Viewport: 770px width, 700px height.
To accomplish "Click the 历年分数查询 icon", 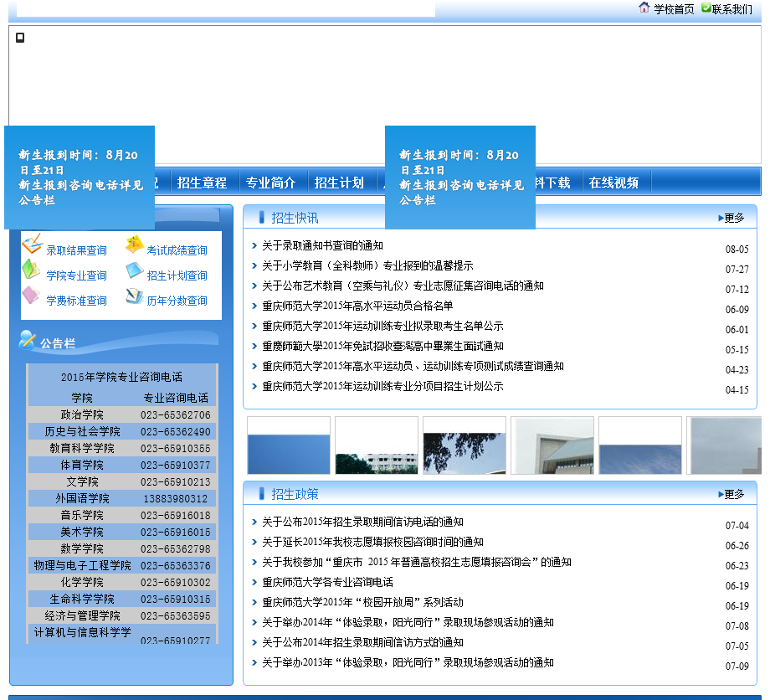I will [134, 296].
